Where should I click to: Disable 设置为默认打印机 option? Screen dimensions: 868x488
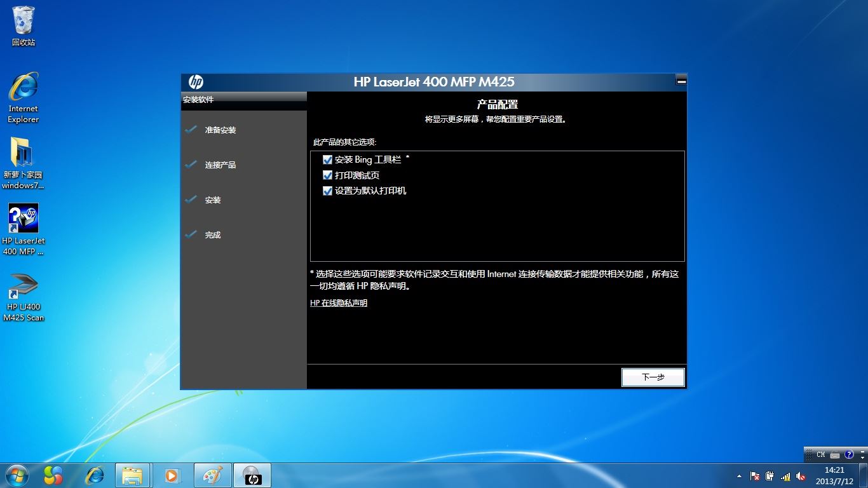click(328, 191)
